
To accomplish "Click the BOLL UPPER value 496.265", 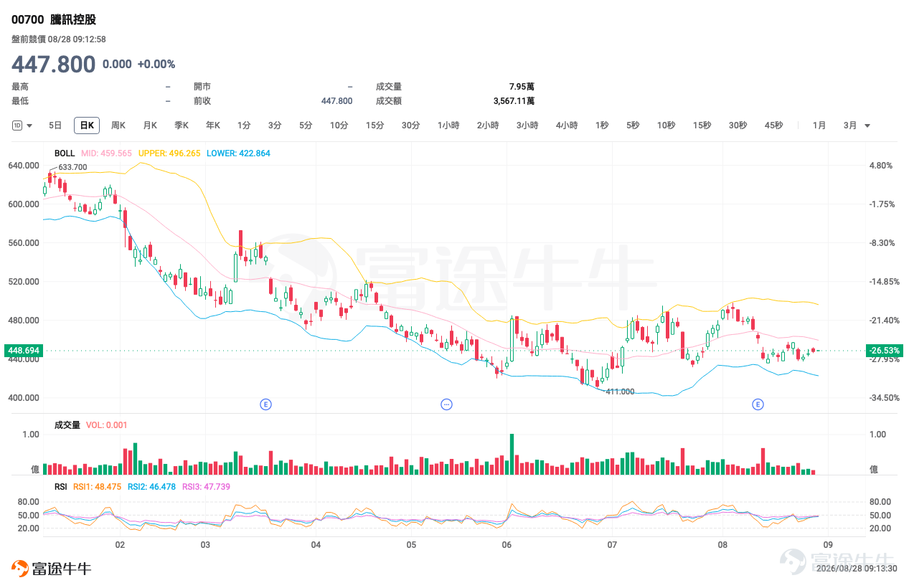I will pos(169,153).
